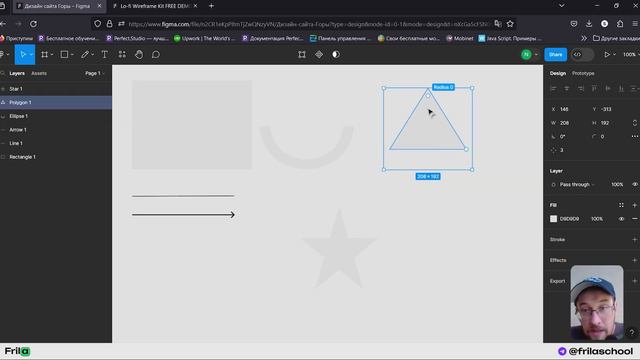Viewport: 640px width, 360px height.
Task: Select the Line 1 layer
Action: [x=56, y=143]
